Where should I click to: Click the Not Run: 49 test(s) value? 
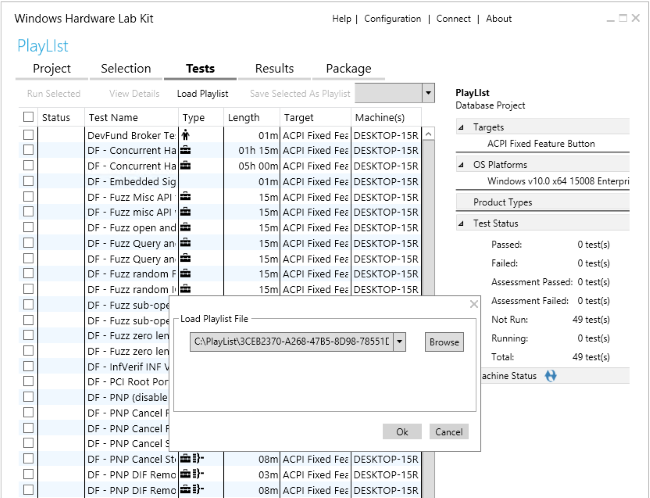(591, 320)
